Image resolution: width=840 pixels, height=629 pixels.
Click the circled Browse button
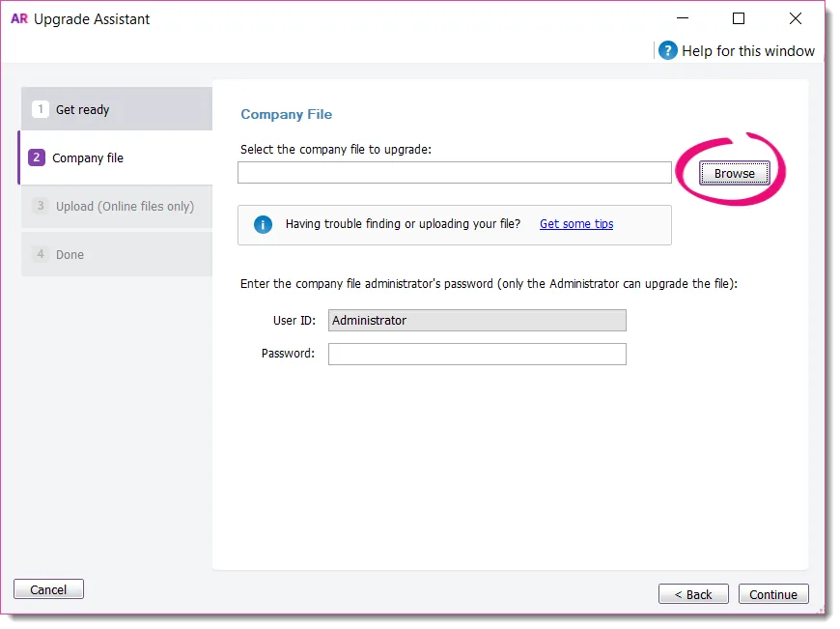(734, 173)
